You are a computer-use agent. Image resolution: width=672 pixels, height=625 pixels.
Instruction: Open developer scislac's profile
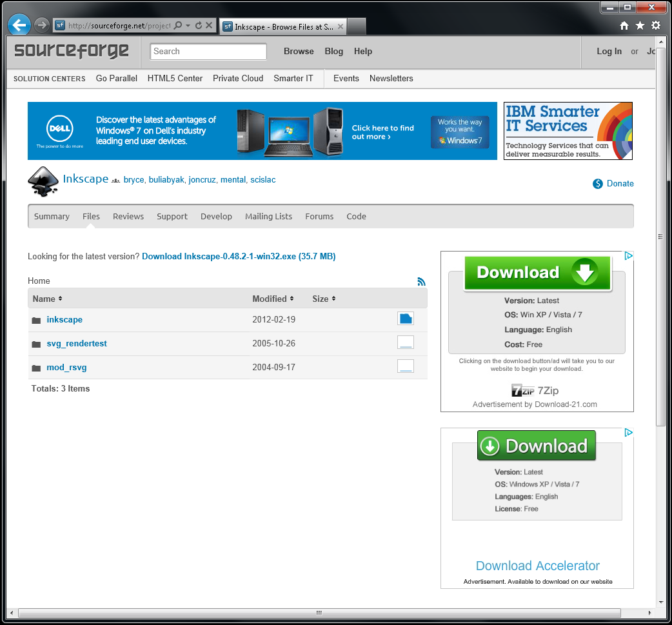click(x=262, y=179)
